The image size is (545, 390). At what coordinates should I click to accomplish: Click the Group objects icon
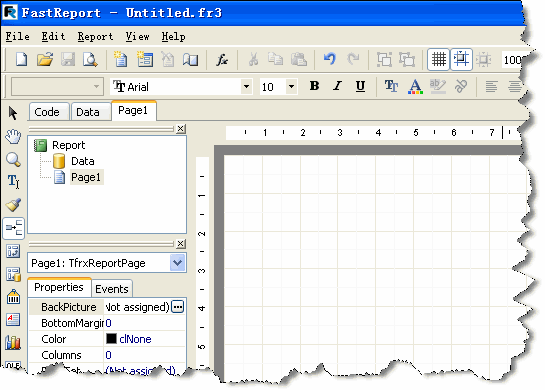point(384,59)
